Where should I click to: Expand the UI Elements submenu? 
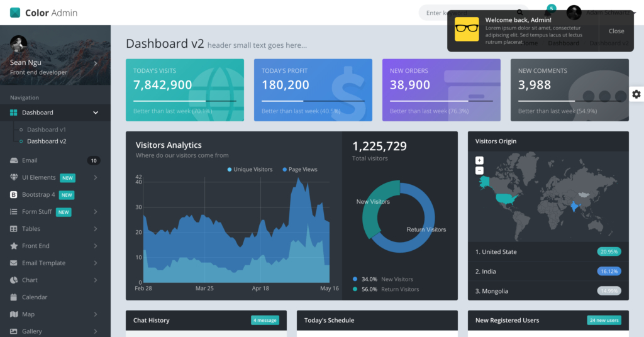pyautogui.click(x=55, y=177)
